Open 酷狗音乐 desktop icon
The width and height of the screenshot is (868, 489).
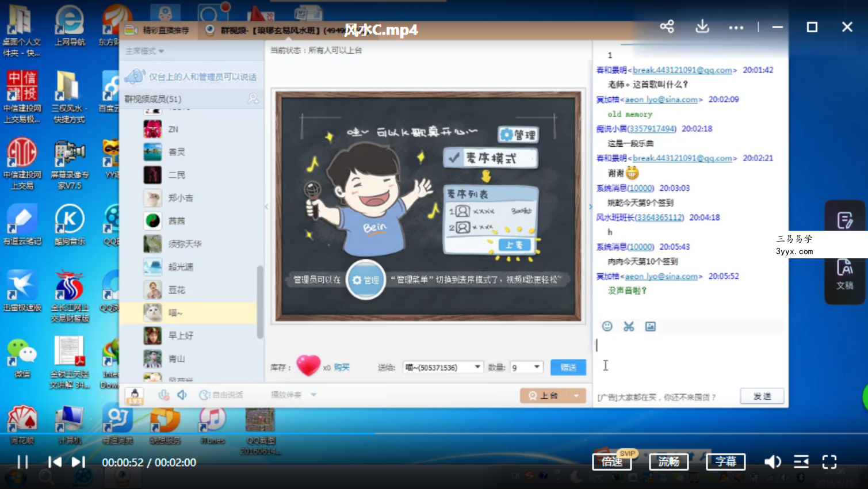[70, 226]
